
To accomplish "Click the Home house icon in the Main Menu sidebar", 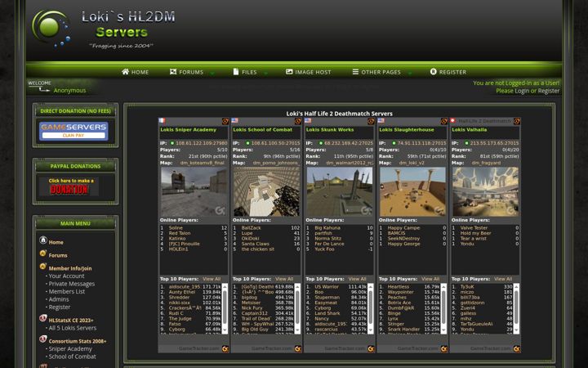I will point(43,240).
